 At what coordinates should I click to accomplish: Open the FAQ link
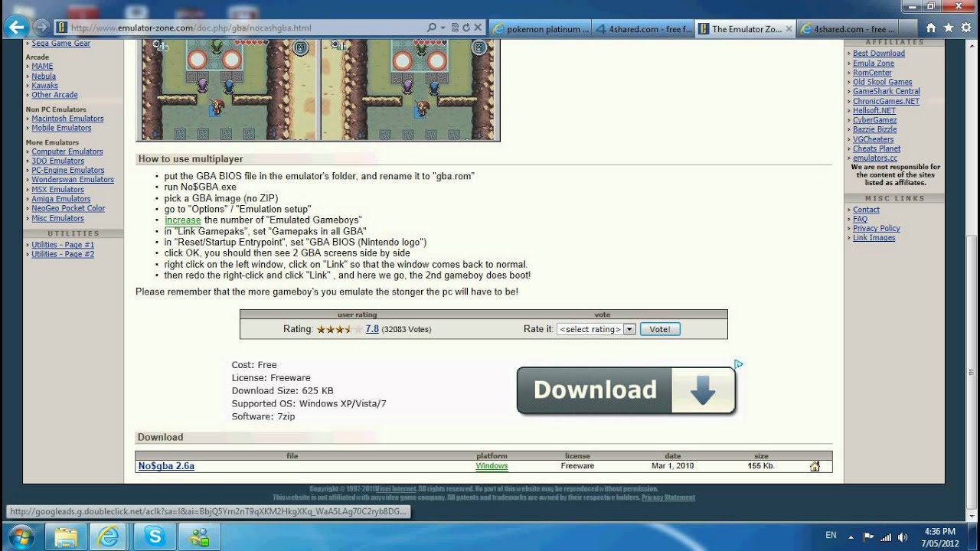click(x=861, y=219)
